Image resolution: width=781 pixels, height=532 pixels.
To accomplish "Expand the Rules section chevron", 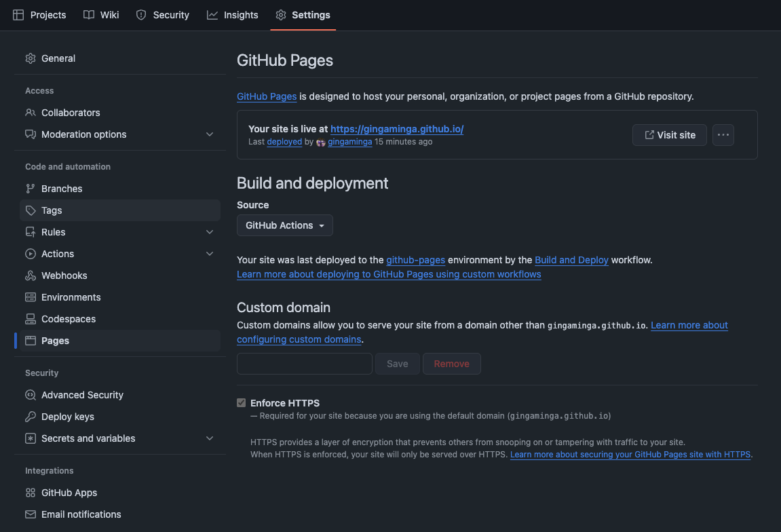I will click(210, 232).
